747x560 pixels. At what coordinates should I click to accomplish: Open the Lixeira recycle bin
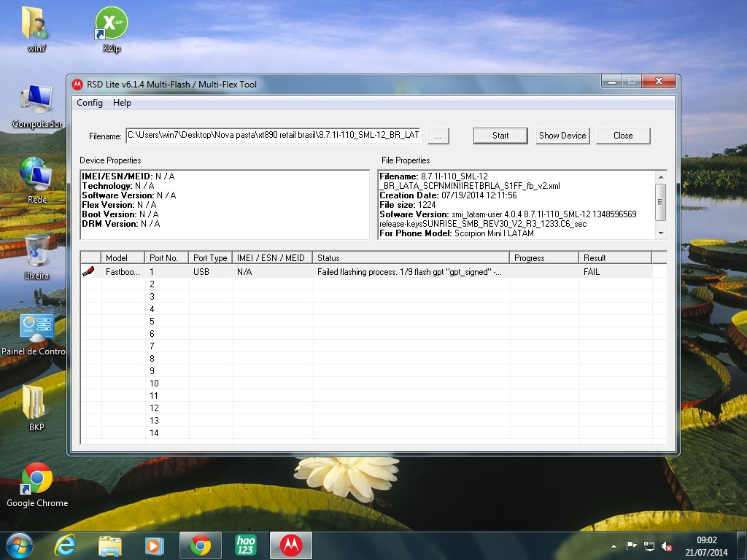(x=36, y=252)
